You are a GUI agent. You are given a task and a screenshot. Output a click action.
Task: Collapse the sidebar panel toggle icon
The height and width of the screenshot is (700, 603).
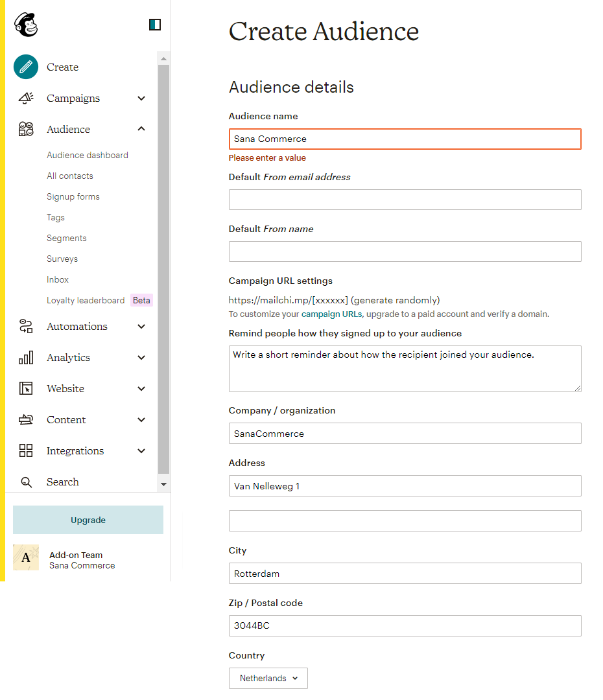(x=155, y=25)
